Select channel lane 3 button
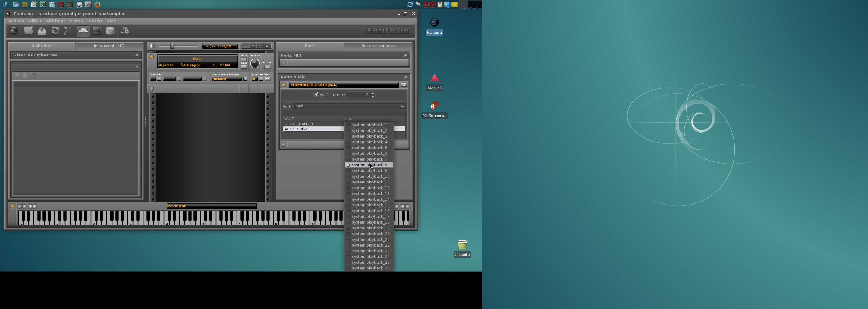 [x=260, y=46]
